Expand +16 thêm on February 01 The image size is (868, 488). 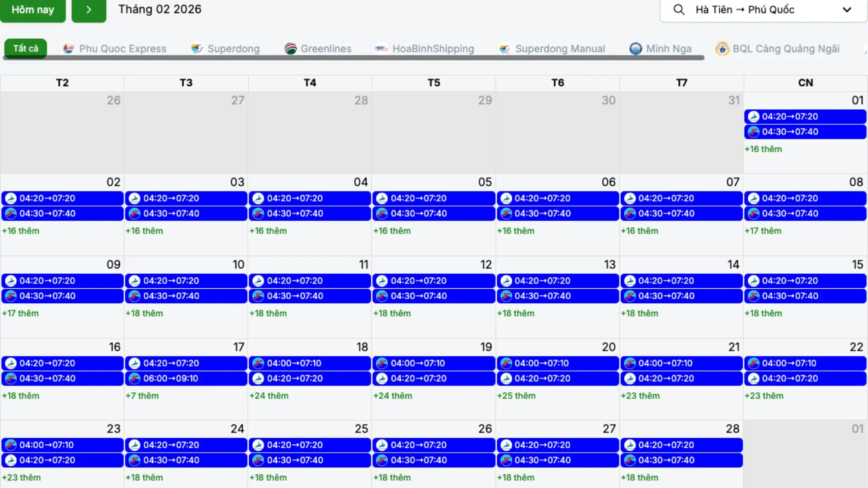(763, 149)
